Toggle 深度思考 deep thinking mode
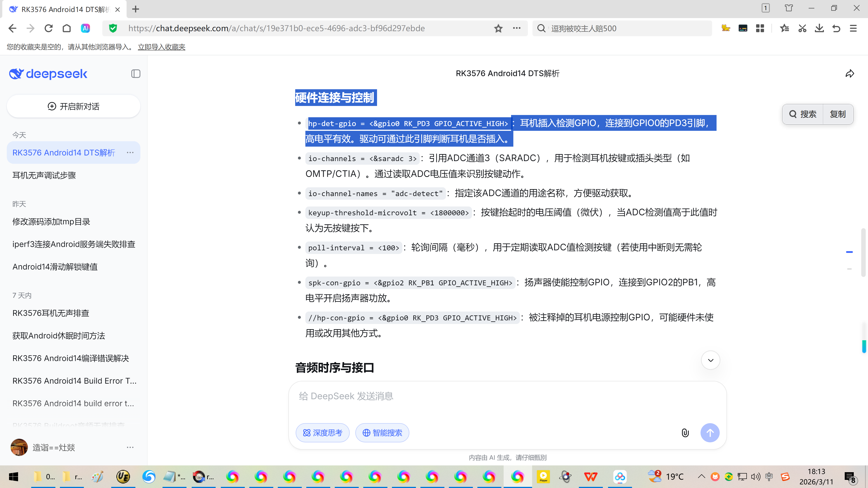 pyautogui.click(x=323, y=433)
